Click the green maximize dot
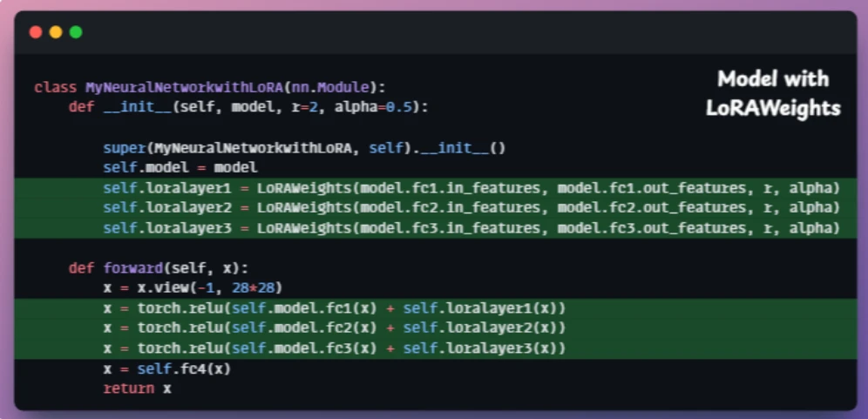Image resolution: width=868 pixels, height=419 pixels. click(x=76, y=32)
